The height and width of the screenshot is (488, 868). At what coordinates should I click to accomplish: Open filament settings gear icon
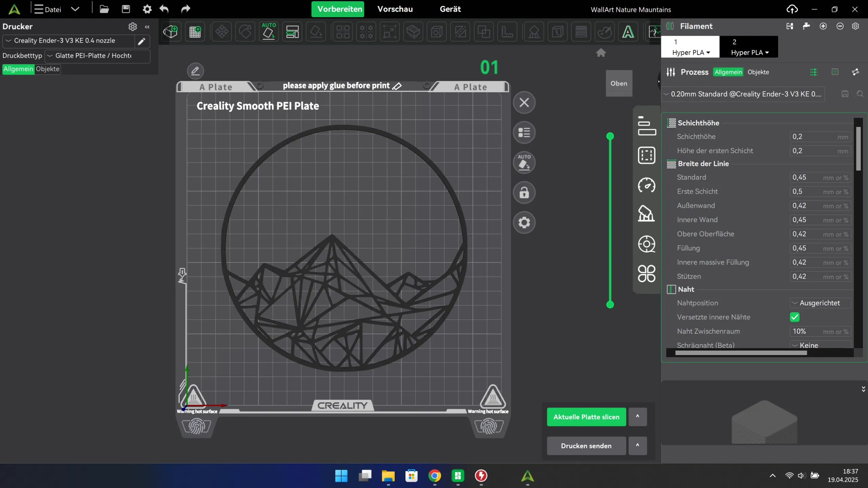point(855,26)
